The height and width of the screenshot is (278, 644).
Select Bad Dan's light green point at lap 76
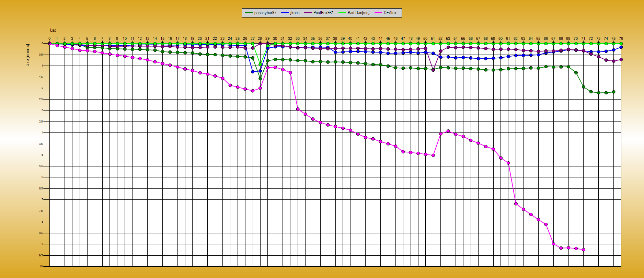click(621, 44)
